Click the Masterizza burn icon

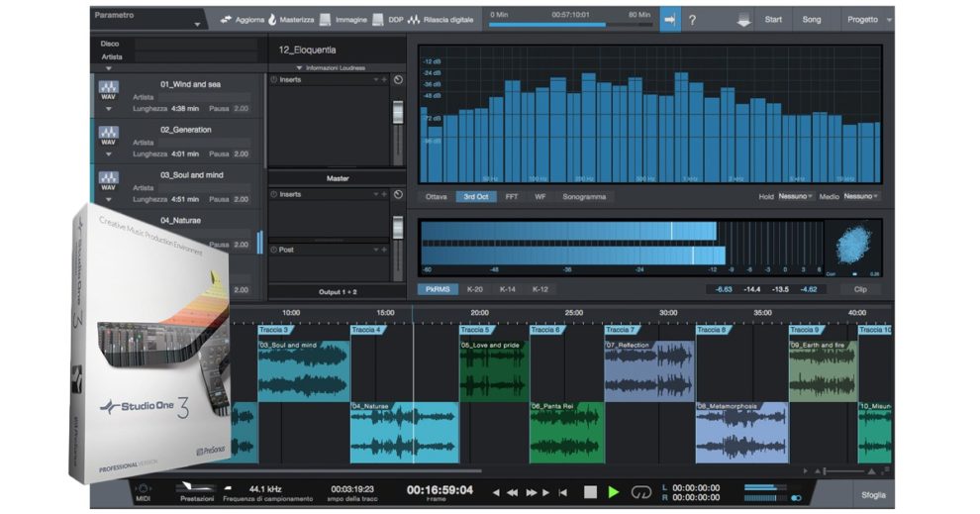(x=272, y=20)
